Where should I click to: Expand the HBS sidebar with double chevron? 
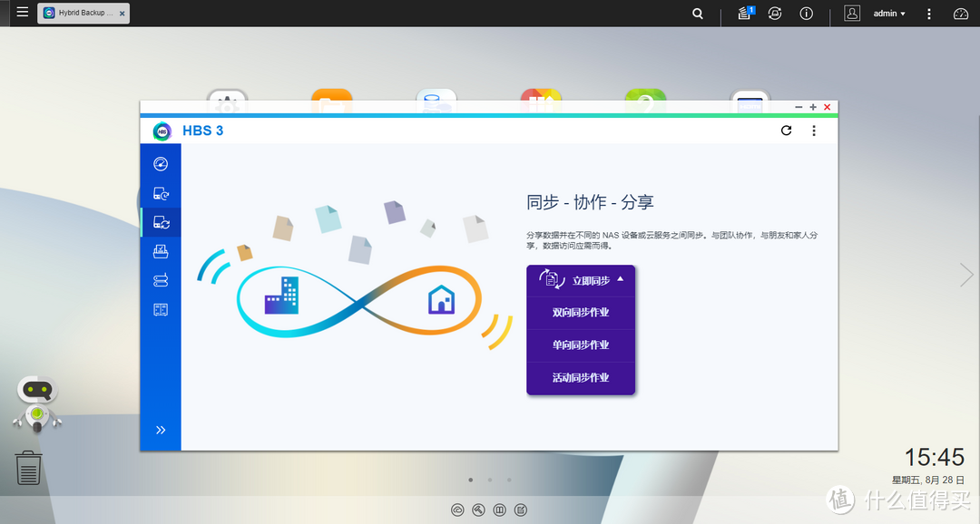161,430
